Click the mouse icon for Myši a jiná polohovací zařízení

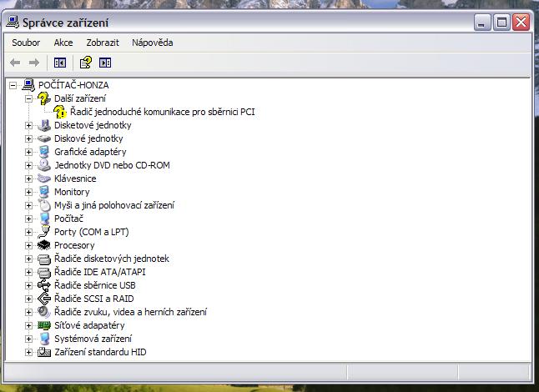tap(44, 205)
